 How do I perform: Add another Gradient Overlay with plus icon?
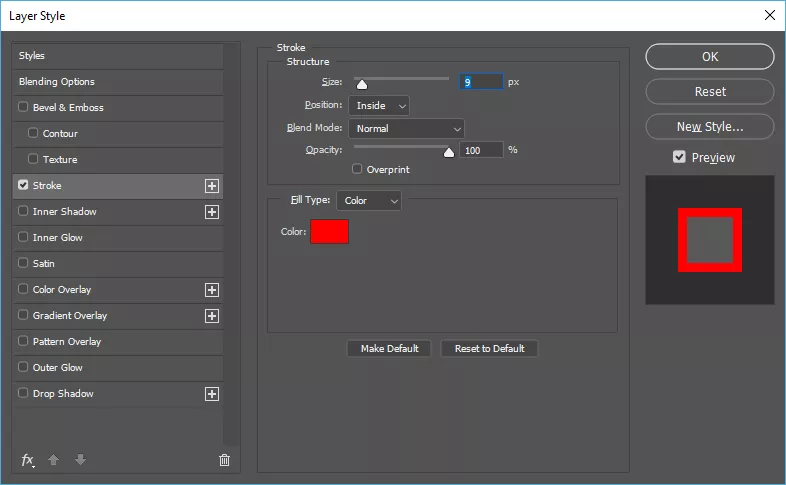(212, 316)
